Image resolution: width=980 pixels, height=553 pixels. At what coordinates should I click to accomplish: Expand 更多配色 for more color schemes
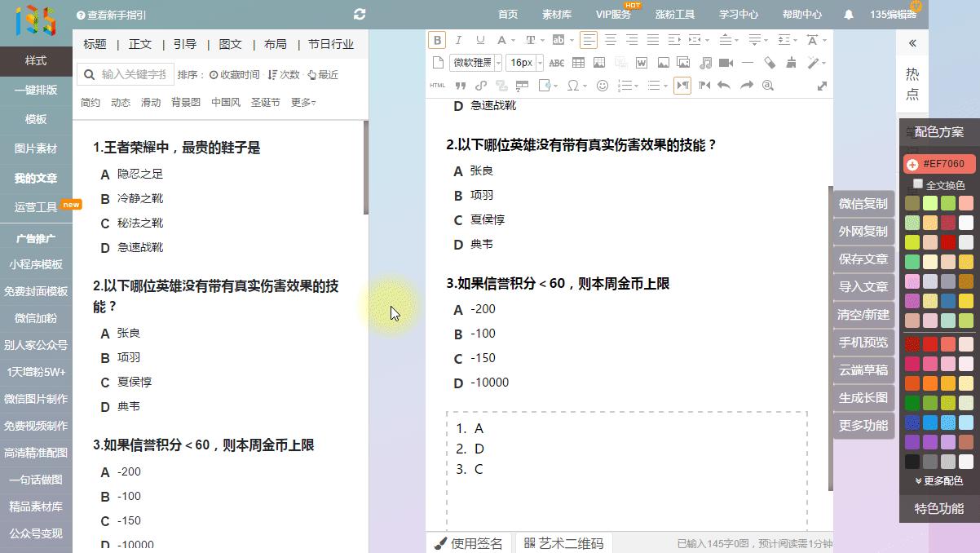pos(938,481)
